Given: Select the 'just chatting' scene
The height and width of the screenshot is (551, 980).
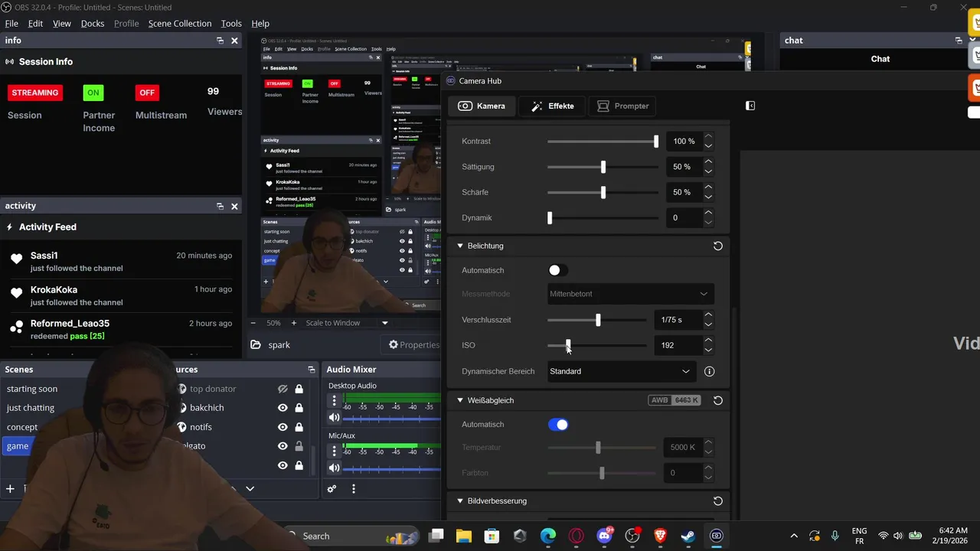Looking at the screenshot, I should 31,408.
